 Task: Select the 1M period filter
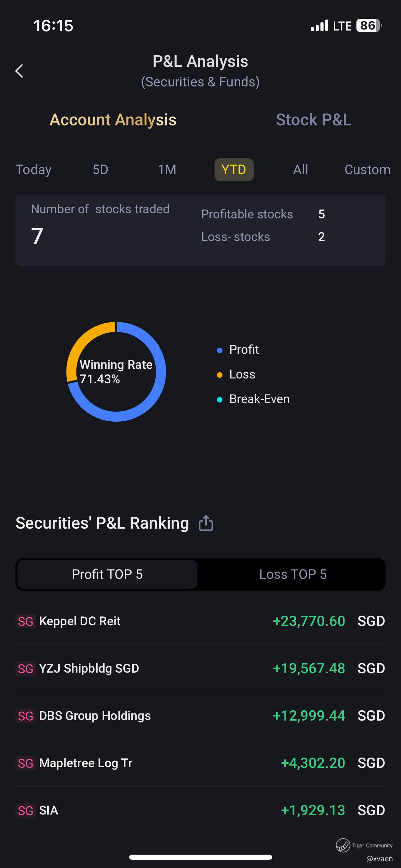[167, 170]
